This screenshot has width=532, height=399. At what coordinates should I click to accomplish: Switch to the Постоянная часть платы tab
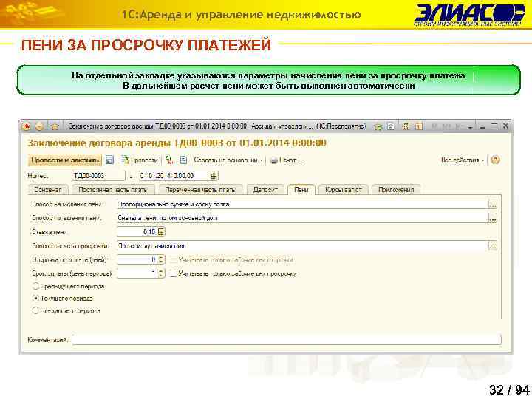tap(113, 190)
